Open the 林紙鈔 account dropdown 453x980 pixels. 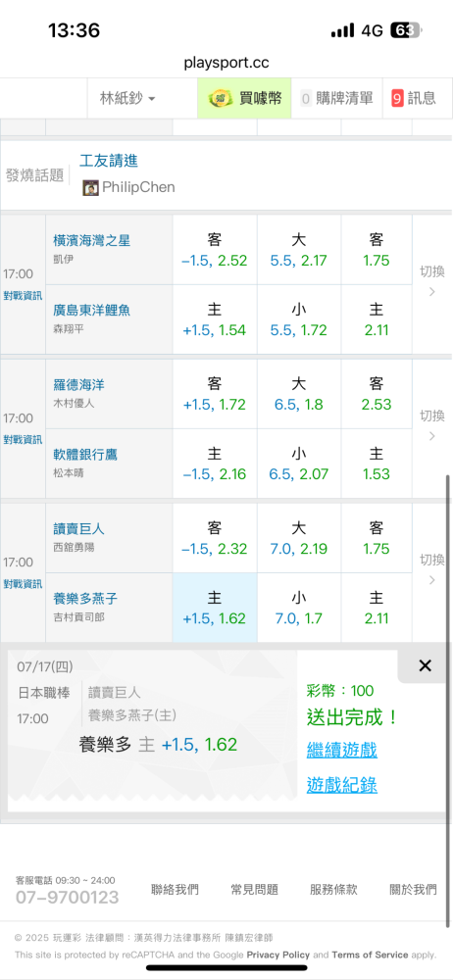(x=127, y=98)
